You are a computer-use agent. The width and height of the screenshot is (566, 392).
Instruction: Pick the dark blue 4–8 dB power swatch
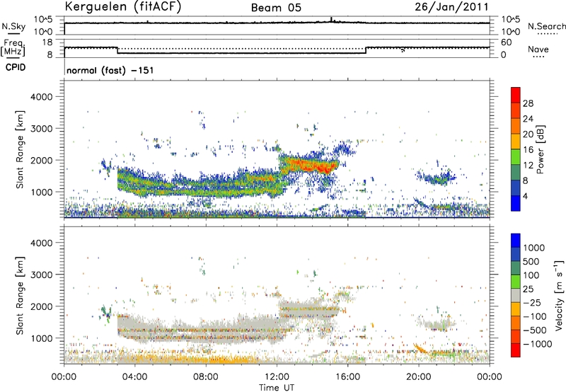click(516, 188)
